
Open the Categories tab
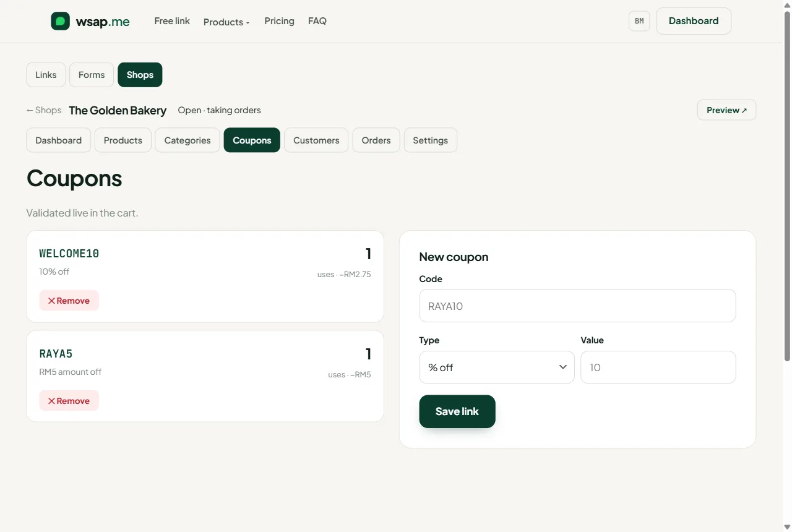pyautogui.click(x=187, y=140)
